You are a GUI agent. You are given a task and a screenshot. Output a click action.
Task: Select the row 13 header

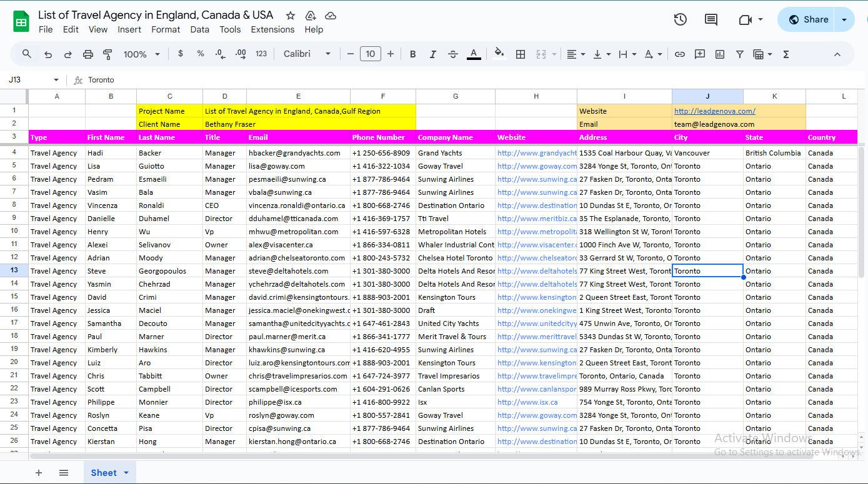[14, 271]
